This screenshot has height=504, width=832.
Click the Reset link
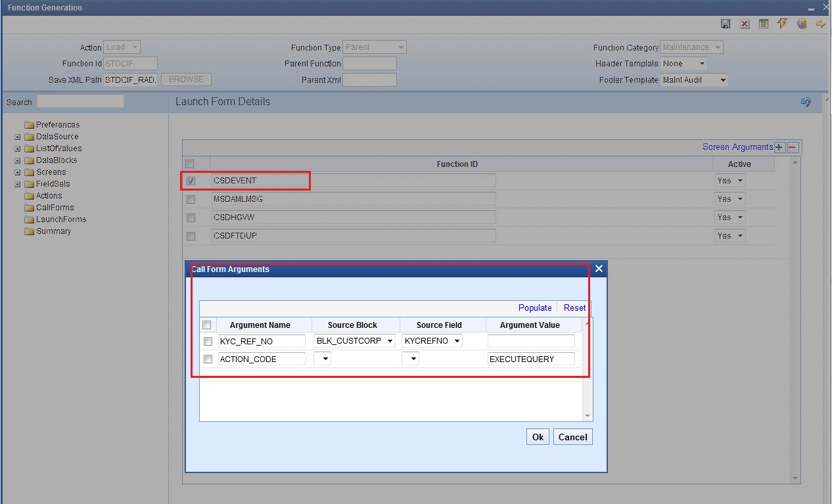tap(574, 308)
